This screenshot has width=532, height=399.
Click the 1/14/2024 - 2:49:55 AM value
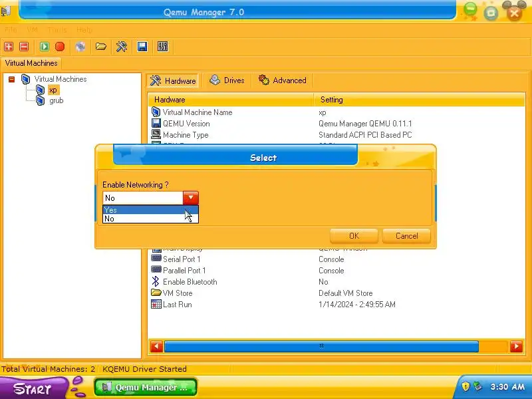pyautogui.click(x=357, y=305)
